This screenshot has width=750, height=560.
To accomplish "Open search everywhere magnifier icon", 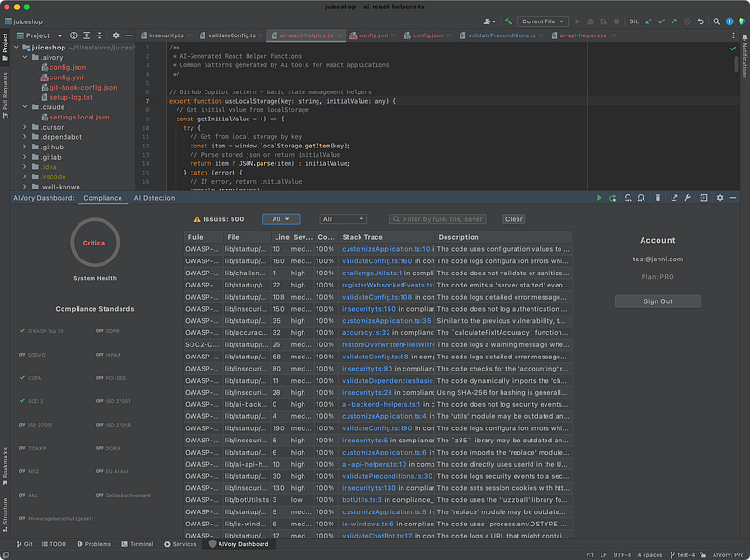I will [x=715, y=21].
